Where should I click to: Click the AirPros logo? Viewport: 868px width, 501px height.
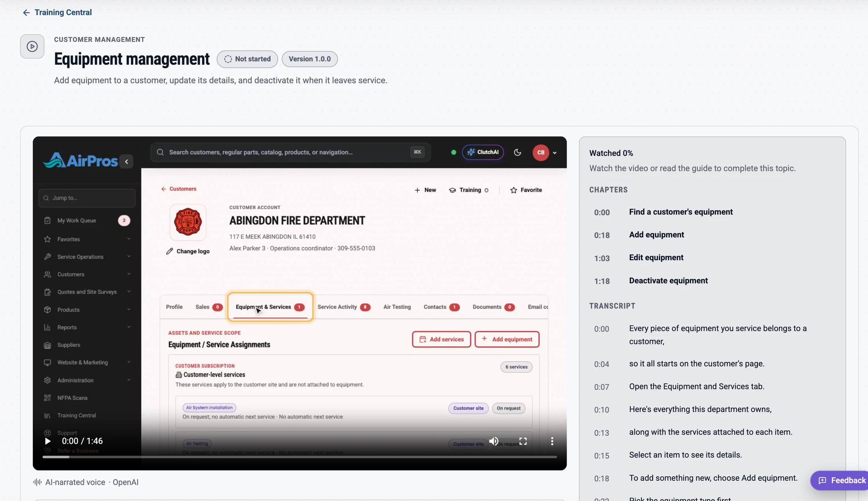pos(81,160)
